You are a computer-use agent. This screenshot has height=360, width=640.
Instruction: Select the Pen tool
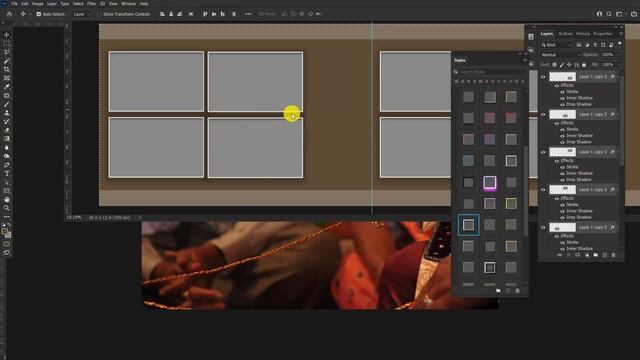7,165
